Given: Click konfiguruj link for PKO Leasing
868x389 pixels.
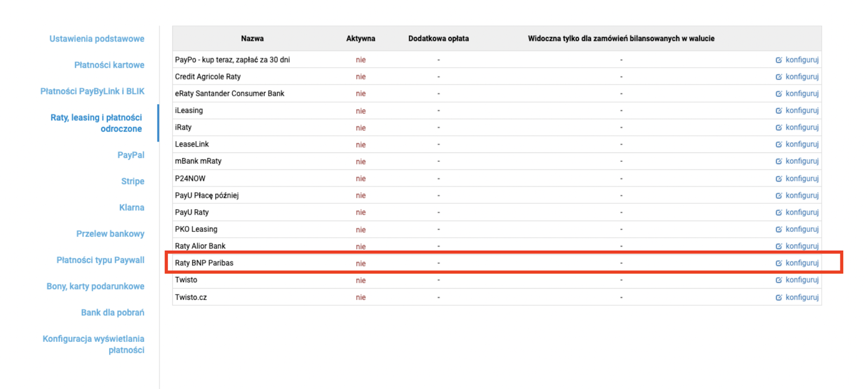Looking at the screenshot, I should pyautogui.click(x=802, y=229).
